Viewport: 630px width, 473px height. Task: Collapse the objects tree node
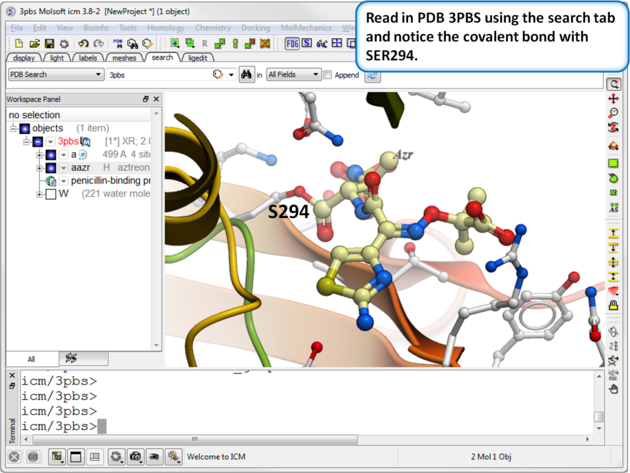click(14, 128)
